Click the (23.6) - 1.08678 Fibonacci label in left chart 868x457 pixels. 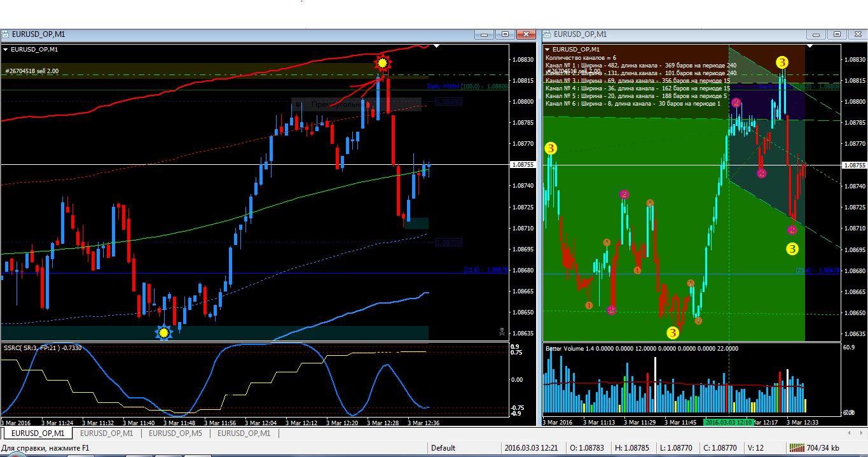click(x=486, y=270)
